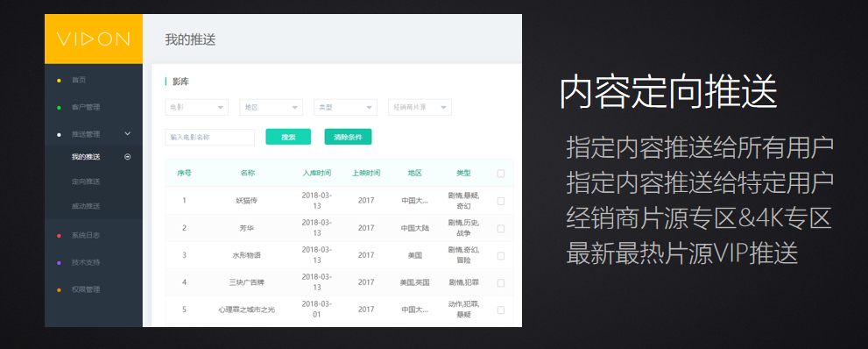The image size is (868, 349).
Task: Open the 经销商片源 dropdown
Action: point(420,108)
